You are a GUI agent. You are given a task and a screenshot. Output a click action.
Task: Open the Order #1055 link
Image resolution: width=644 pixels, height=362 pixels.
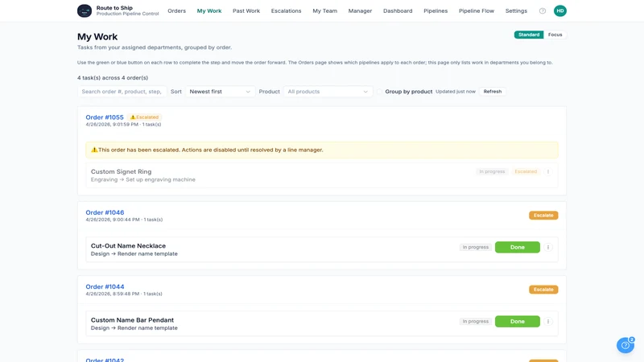(x=105, y=117)
